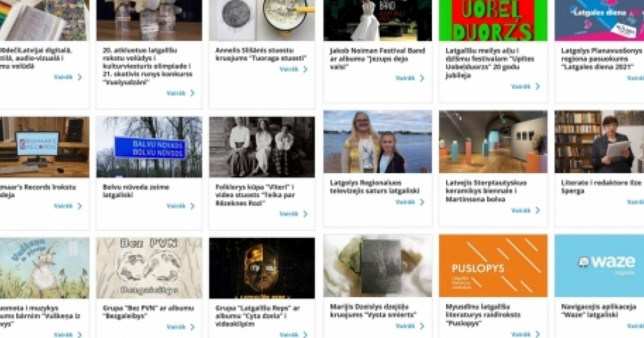Open the Navigacejis aplikaceja Waze title
This screenshot has width=644, height=338.
(599, 311)
